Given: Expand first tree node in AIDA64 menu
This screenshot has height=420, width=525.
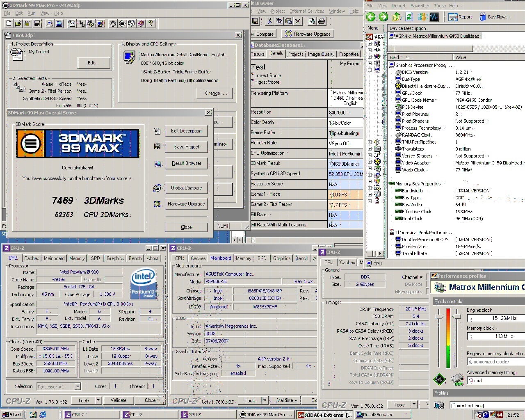Looking at the screenshot, I should (370, 43).
